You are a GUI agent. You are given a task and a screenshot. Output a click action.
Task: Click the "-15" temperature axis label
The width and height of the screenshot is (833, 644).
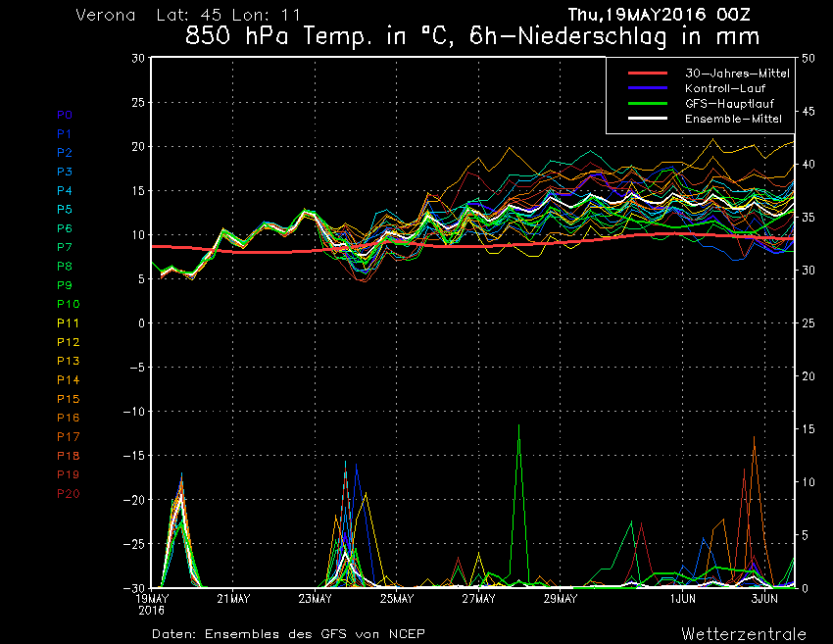point(134,456)
